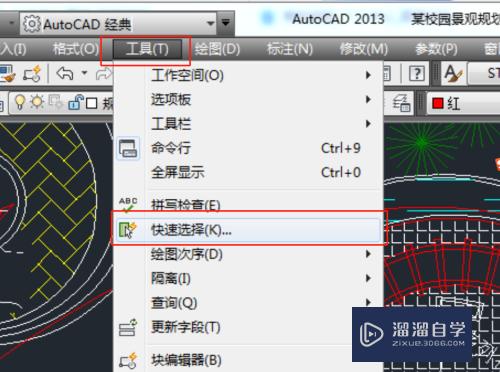Image resolution: width=500 pixels, height=372 pixels.
Task: Select the 工具栏 menu entry
Action: 248,124
